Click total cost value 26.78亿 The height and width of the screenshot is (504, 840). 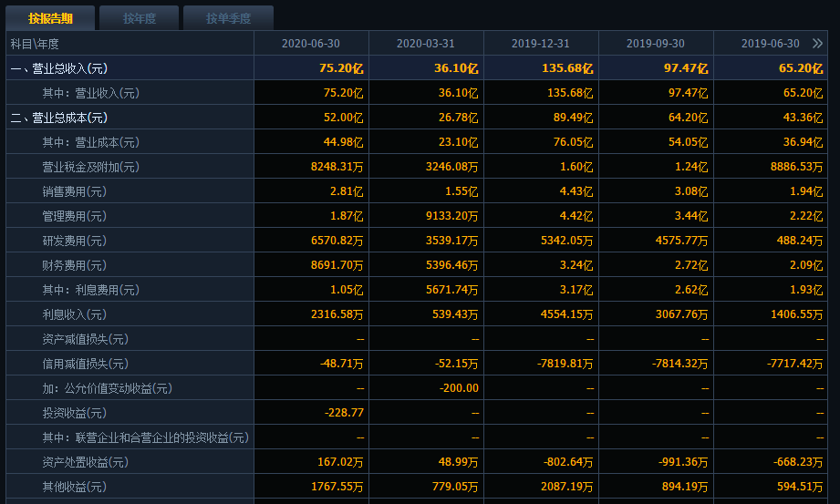coord(459,118)
